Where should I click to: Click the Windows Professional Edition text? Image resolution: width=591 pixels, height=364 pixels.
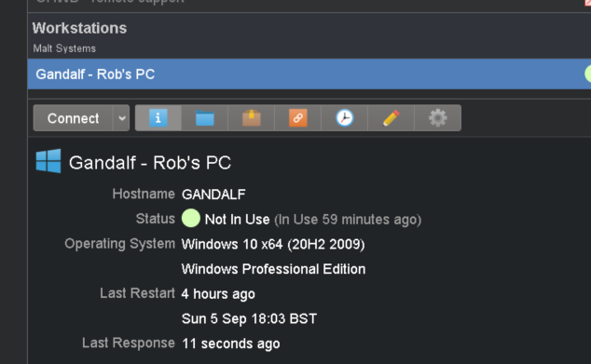[x=273, y=269]
